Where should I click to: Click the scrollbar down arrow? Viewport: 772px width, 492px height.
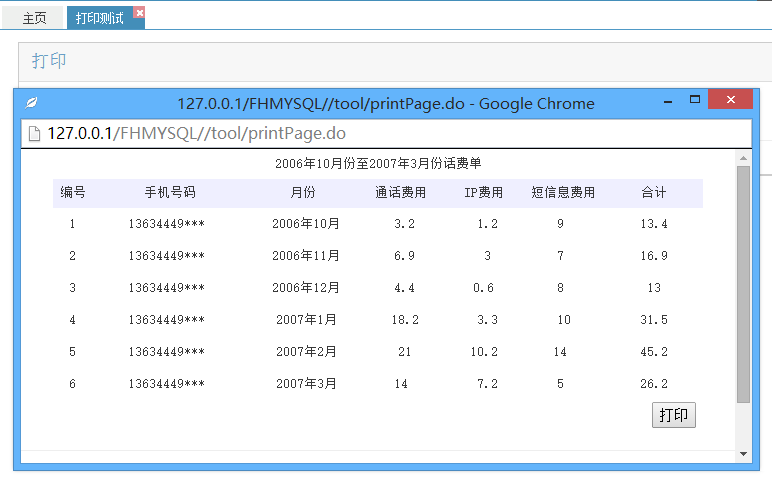pyautogui.click(x=743, y=454)
